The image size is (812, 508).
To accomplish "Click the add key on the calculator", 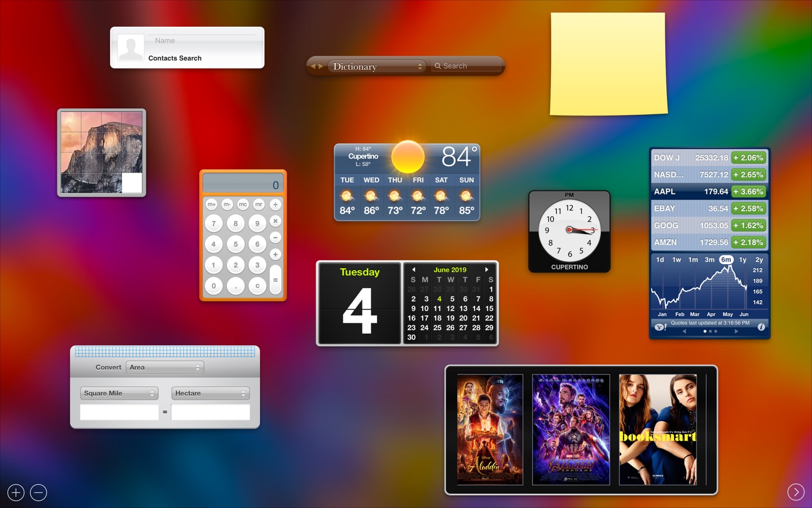I will [275, 254].
